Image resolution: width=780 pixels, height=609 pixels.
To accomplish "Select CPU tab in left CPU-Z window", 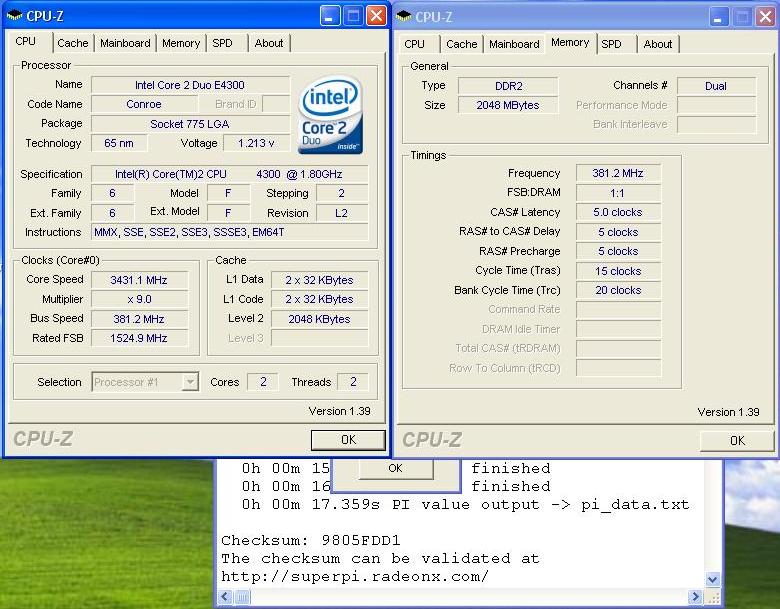I will (x=25, y=41).
